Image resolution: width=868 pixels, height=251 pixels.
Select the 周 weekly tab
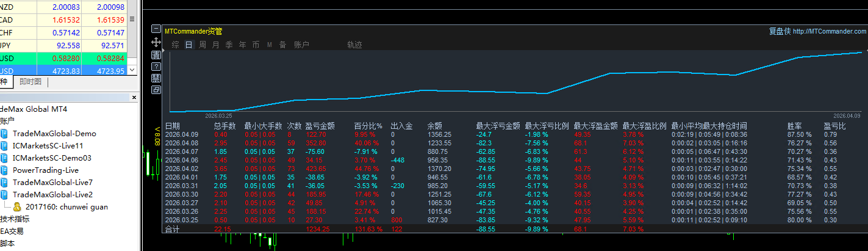click(202, 45)
